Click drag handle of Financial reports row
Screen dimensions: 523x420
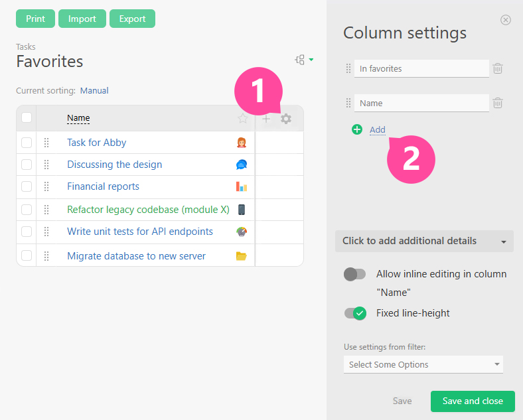click(x=46, y=186)
